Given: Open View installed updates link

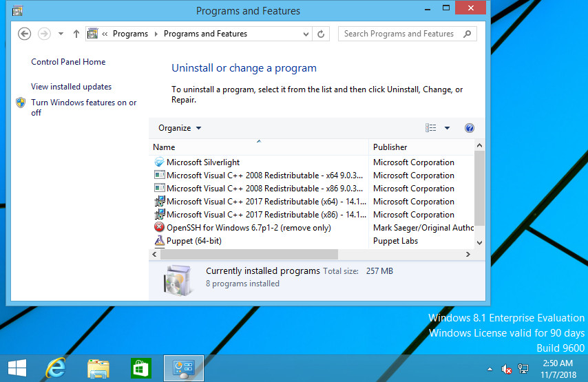Looking at the screenshot, I should [x=71, y=87].
